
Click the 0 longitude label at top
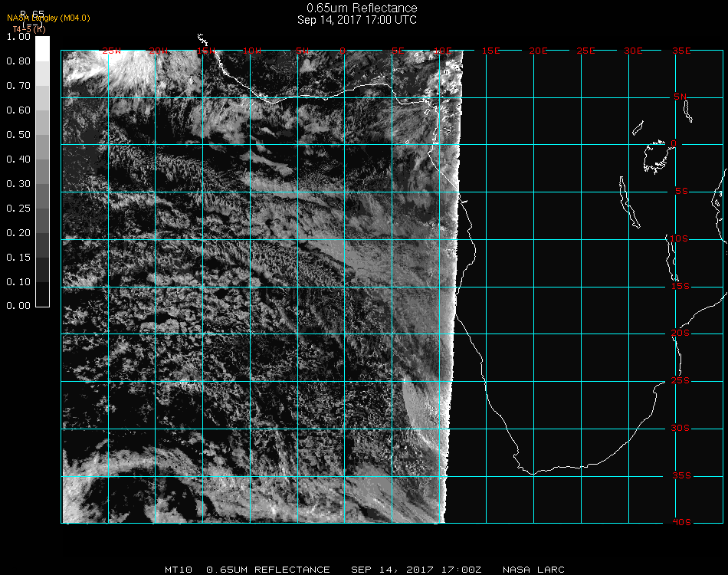tap(343, 51)
